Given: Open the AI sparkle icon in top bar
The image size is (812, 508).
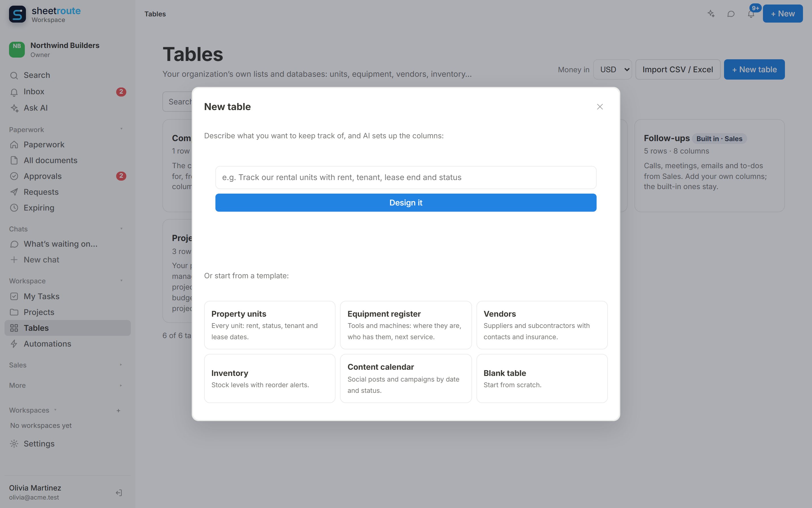Looking at the screenshot, I should pos(711,14).
